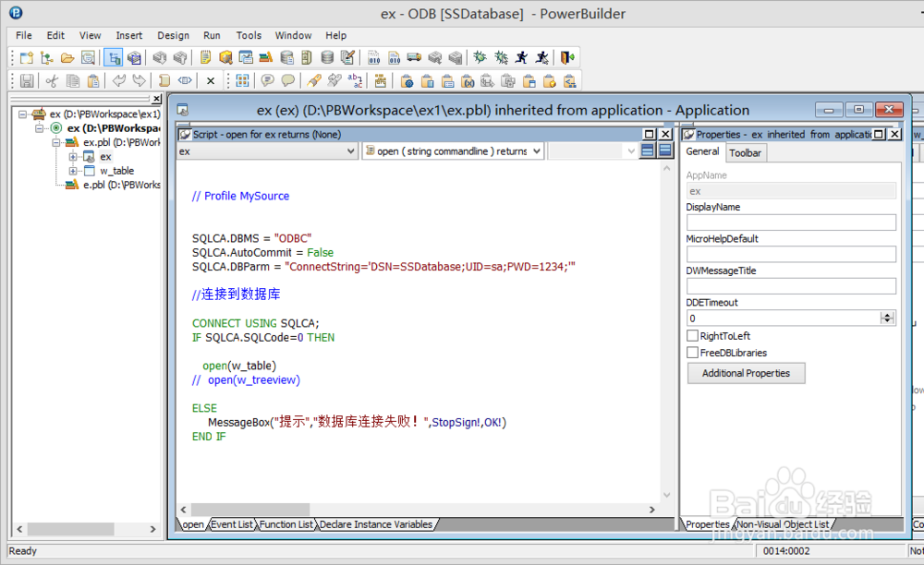Open the Insert menu

(129, 35)
